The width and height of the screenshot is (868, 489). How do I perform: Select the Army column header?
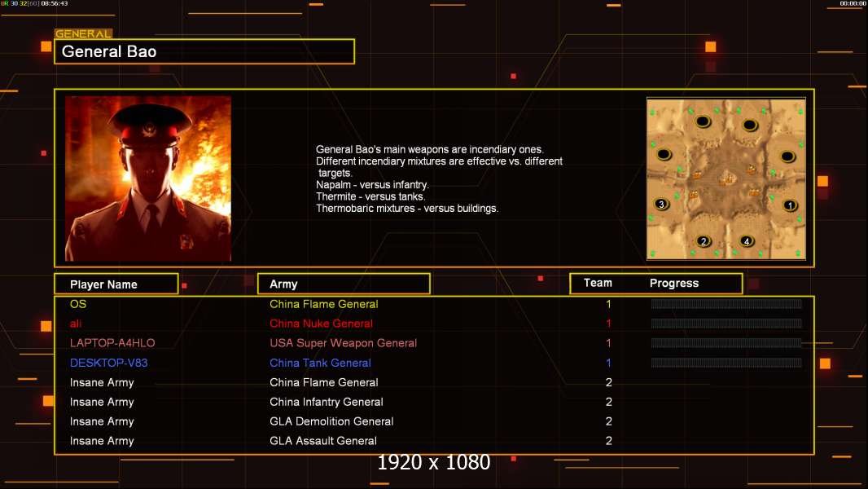click(x=344, y=284)
